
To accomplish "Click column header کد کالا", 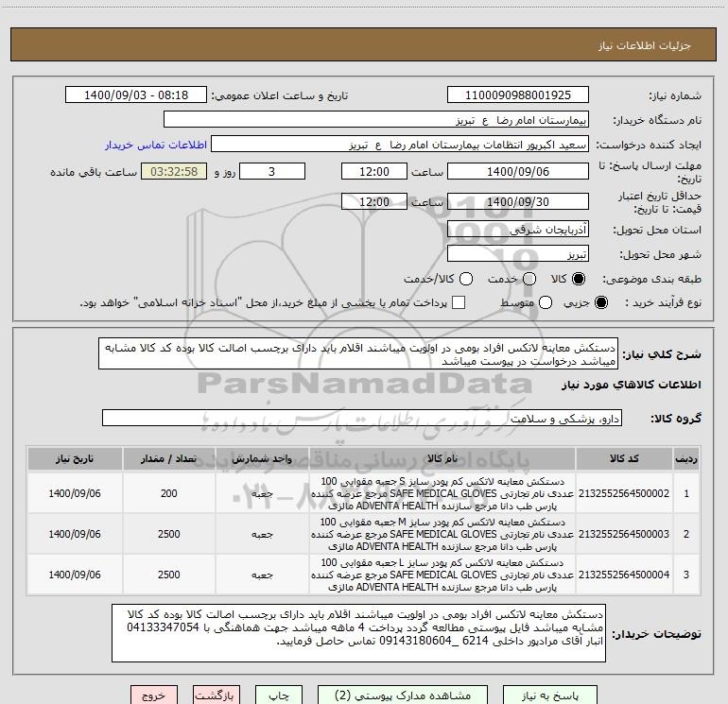I will click(624, 458).
